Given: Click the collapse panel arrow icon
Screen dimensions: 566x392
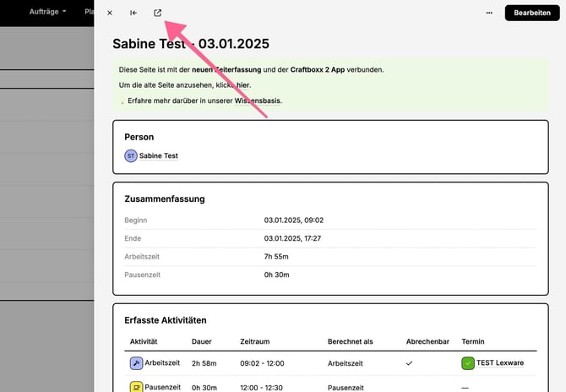Looking at the screenshot, I should point(133,13).
